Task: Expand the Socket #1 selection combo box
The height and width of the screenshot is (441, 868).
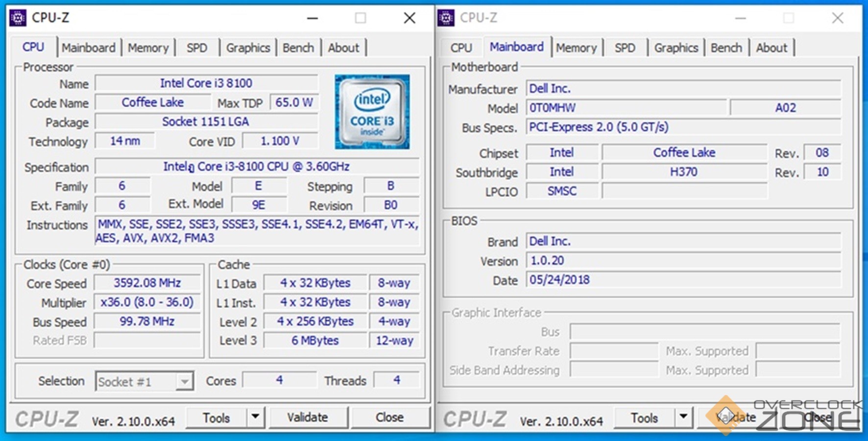Action: click(x=184, y=381)
